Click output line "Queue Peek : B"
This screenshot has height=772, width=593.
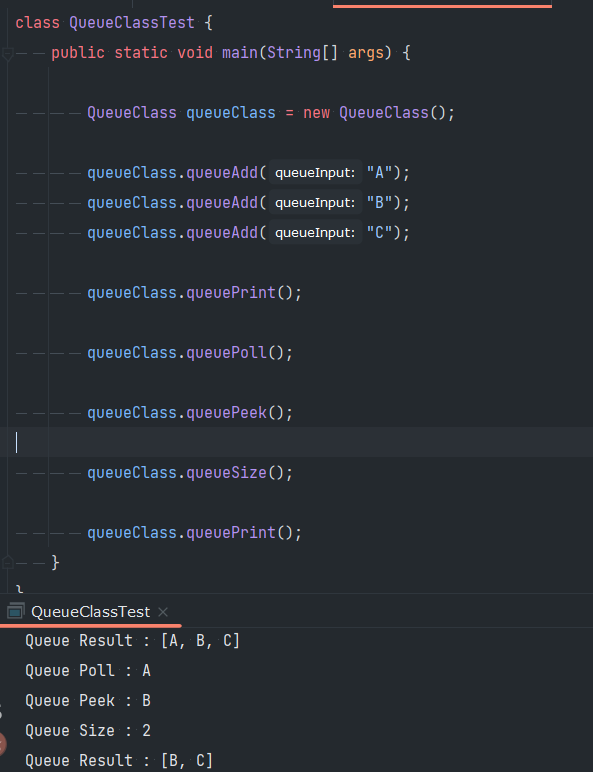(88, 701)
